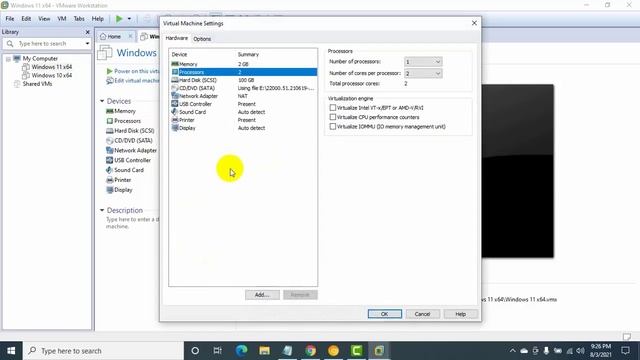Open Windows Start menu
The image size is (640, 360).
click(11, 351)
